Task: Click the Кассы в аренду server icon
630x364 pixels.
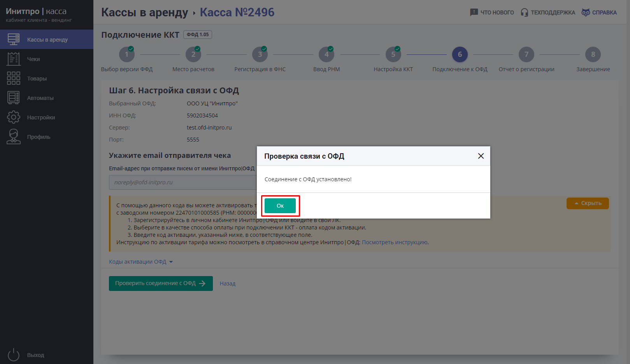Action: tap(14, 39)
